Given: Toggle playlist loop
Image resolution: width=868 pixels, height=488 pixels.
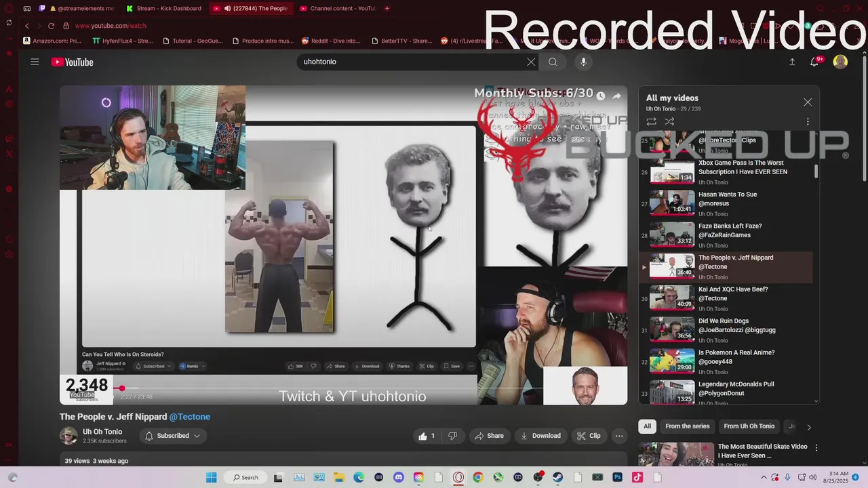Looking at the screenshot, I should pos(651,121).
